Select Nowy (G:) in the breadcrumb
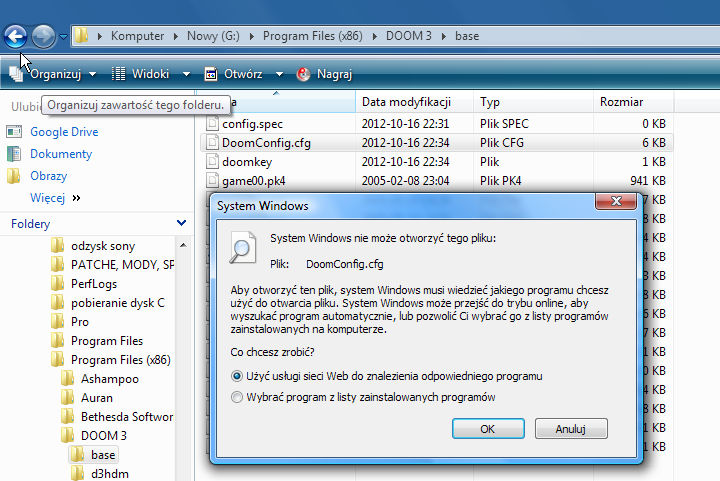The width and height of the screenshot is (720, 481). point(213,36)
